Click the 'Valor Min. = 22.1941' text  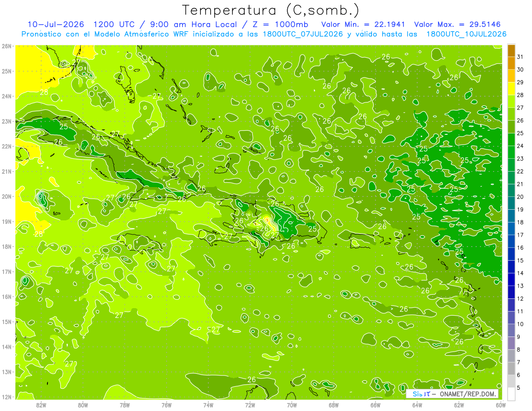tap(363, 24)
